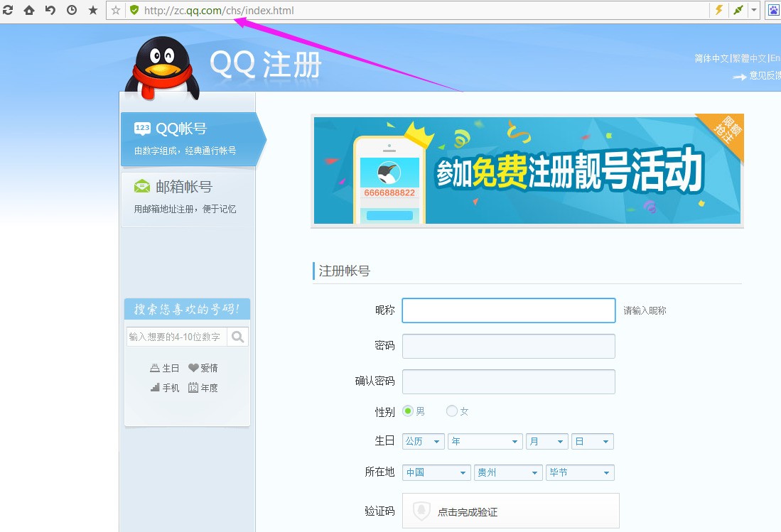Screen dimensions: 781x532
Task: Choose the 生日 number category
Action: click(x=164, y=368)
